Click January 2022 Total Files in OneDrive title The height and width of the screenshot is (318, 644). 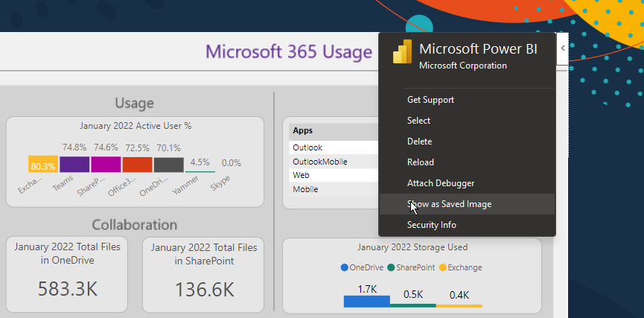(67, 253)
